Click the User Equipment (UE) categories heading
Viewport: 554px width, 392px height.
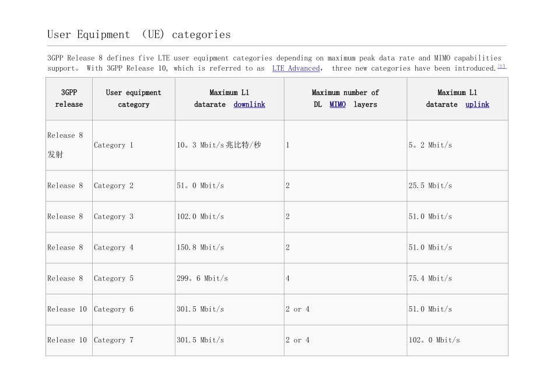[x=139, y=34]
